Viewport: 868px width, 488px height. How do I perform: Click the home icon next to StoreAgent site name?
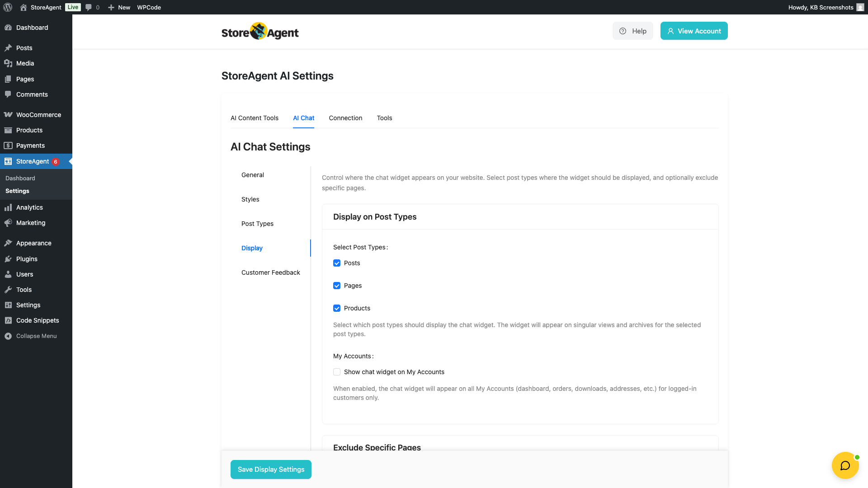[24, 7]
